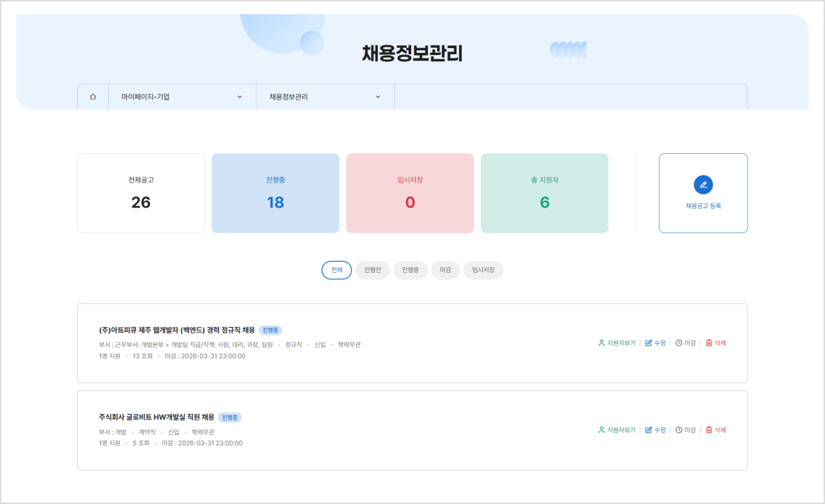Click the 수정 pencil icon on 아트피큐 posting
Viewport: 825px width, 504px height.
[649, 342]
